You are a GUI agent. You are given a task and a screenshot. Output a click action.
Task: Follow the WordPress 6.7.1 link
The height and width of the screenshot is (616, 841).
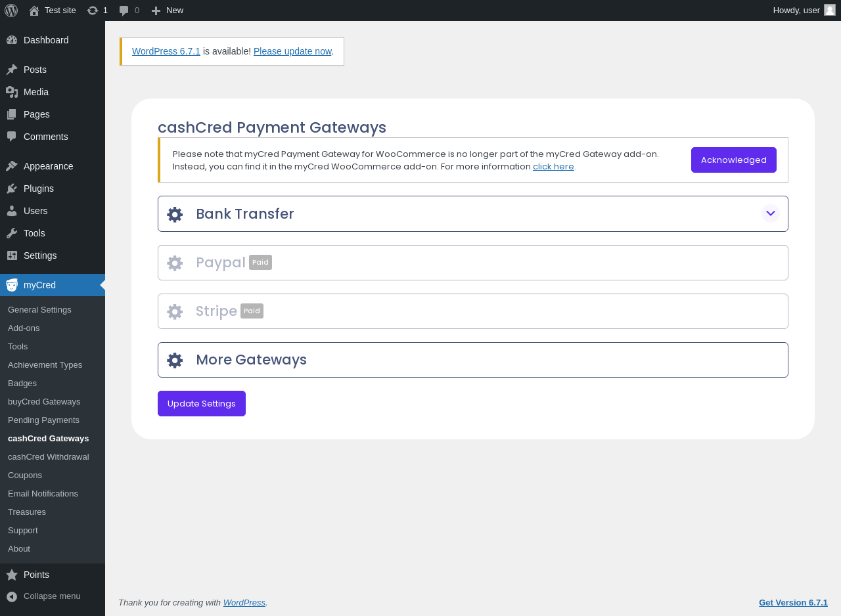click(x=166, y=51)
